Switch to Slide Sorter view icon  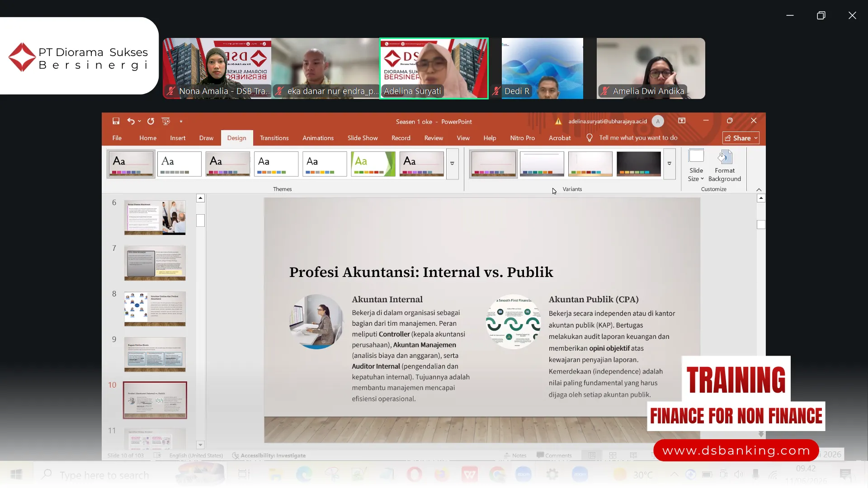(613, 455)
